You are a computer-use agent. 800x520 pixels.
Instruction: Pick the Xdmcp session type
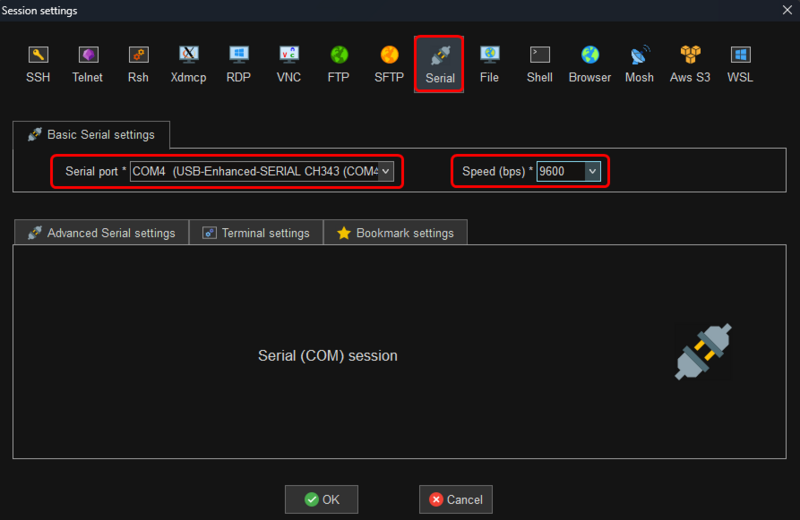188,64
